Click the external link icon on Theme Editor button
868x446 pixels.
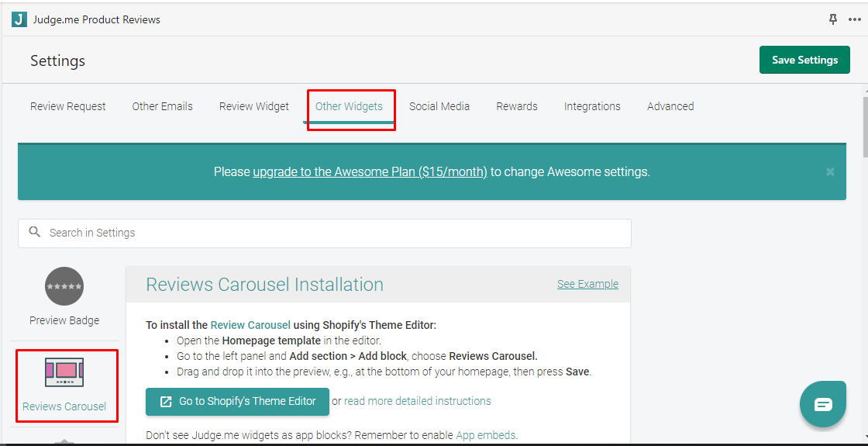166,402
